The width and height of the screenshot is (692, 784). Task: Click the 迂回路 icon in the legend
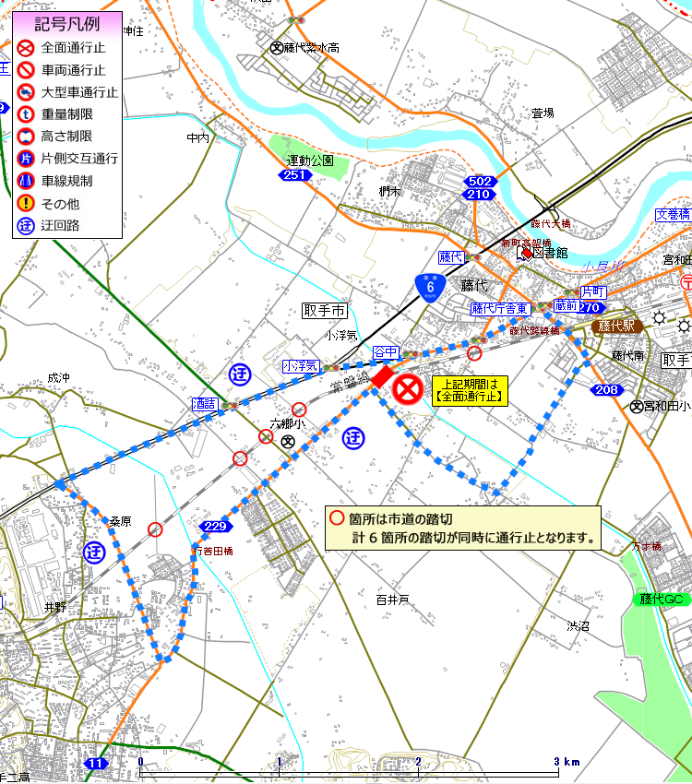coord(26,225)
